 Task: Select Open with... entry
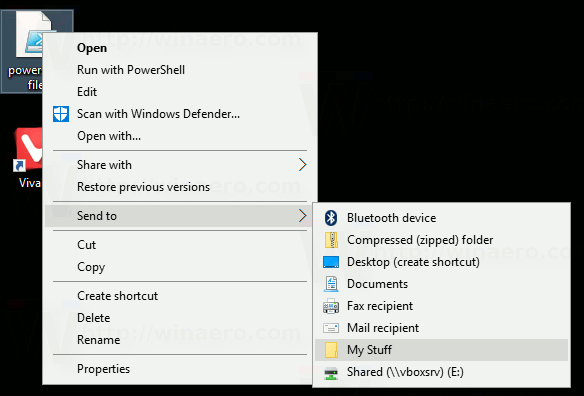pyautogui.click(x=109, y=136)
